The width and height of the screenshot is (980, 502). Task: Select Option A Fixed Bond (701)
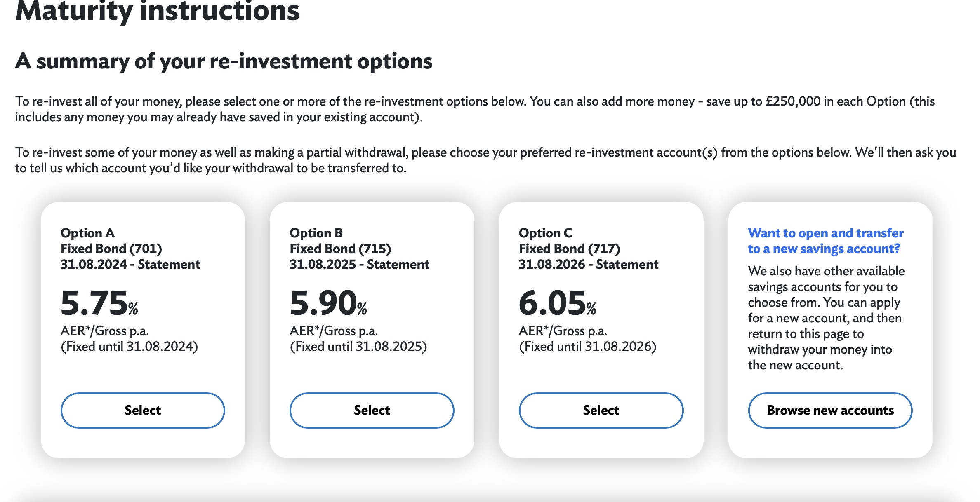[x=143, y=410]
